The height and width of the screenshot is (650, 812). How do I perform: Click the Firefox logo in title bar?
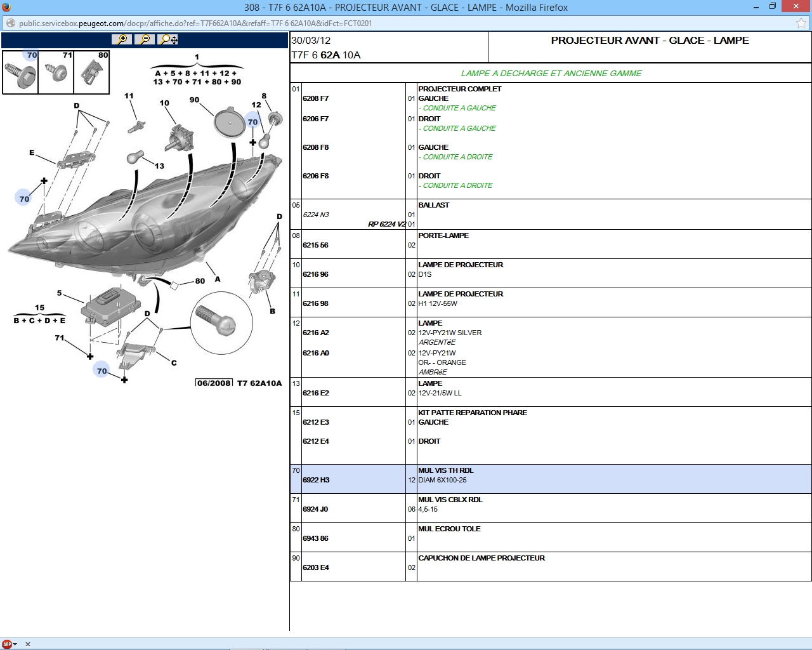click(6, 7)
